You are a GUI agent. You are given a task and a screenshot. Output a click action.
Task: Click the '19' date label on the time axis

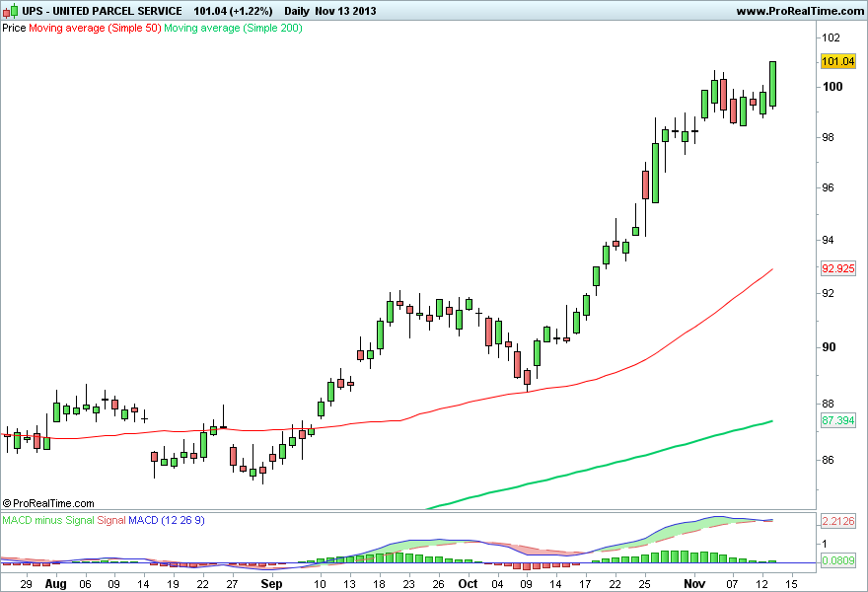pyautogui.click(x=174, y=584)
